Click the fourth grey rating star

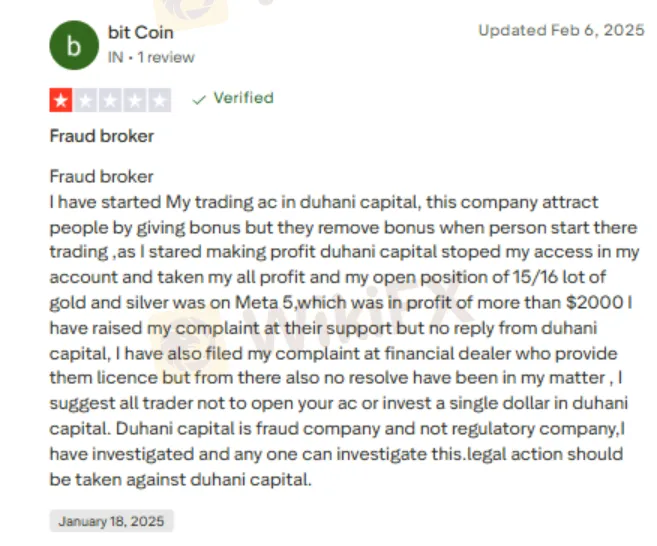coord(135,99)
